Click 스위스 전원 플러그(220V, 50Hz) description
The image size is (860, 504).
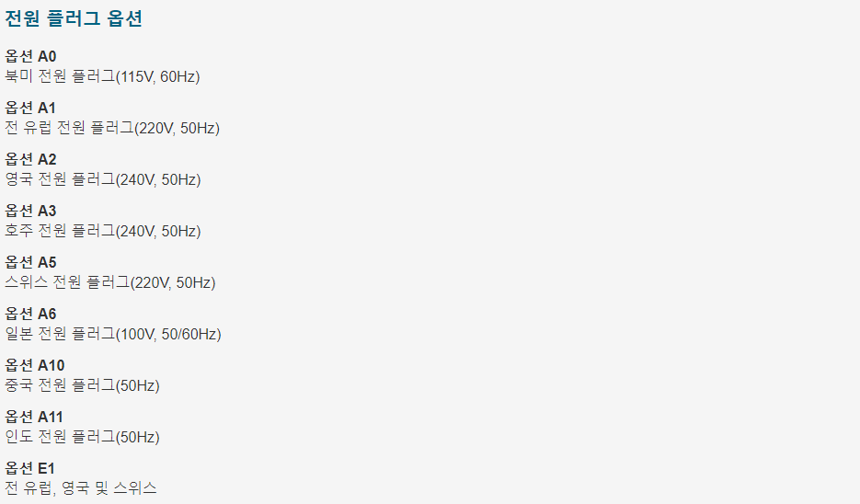point(110,282)
